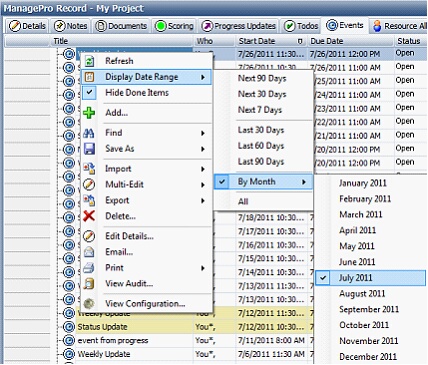
Task: Open the Documents tab
Action: click(x=121, y=26)
